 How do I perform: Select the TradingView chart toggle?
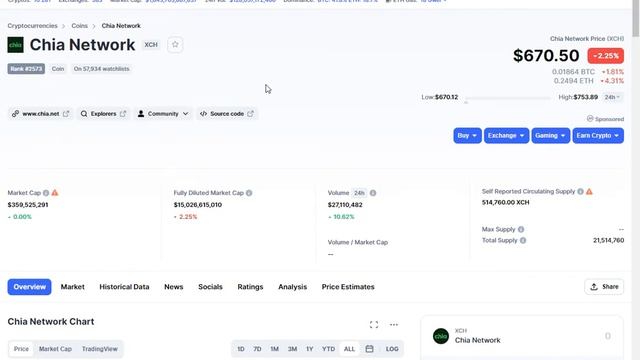(100, 349)
